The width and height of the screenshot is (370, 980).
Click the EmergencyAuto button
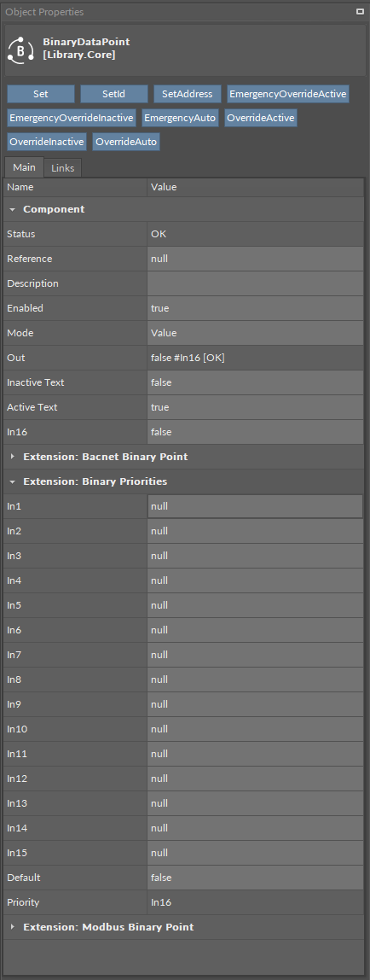[x=181, y=118]
